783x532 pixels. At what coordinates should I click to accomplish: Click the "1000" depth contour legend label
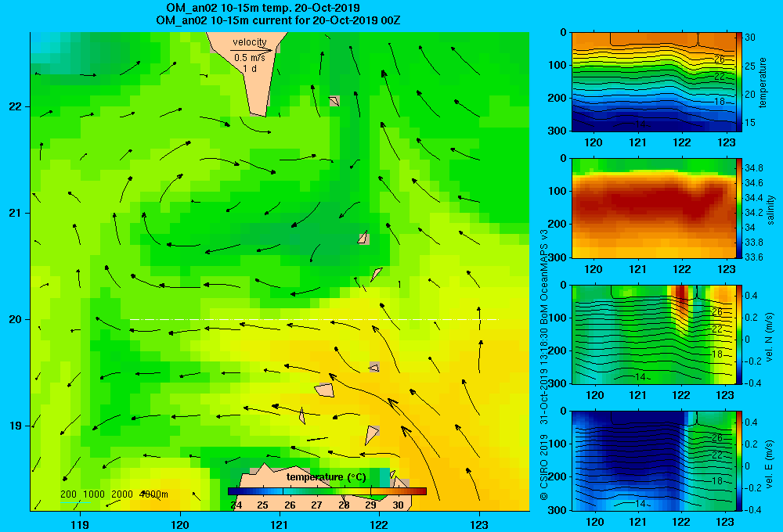94,494
